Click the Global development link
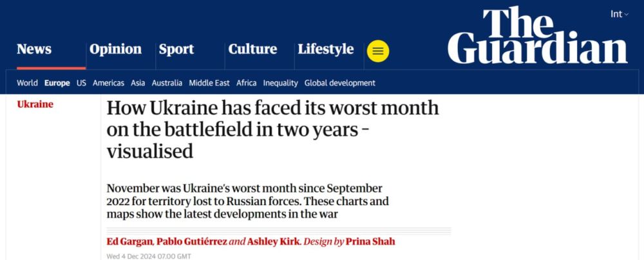The width and height of the screenshot is (644, 260). pos(339,83)
